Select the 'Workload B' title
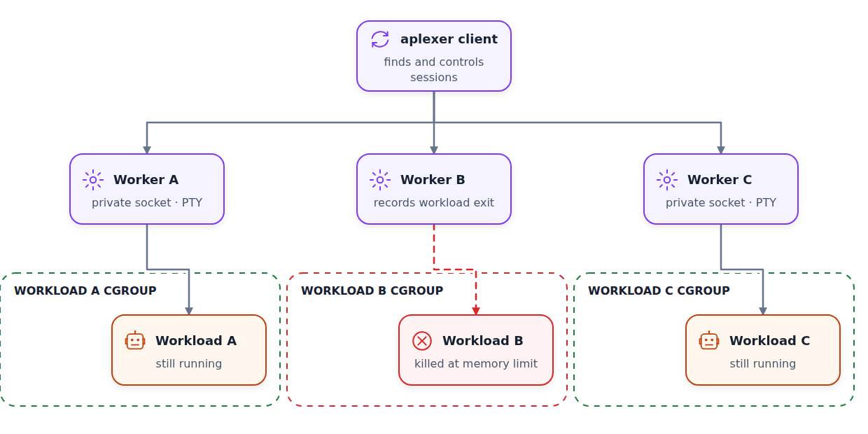This screenshot has height=434, width=868. pyautogui.click(x=483, y=341)
